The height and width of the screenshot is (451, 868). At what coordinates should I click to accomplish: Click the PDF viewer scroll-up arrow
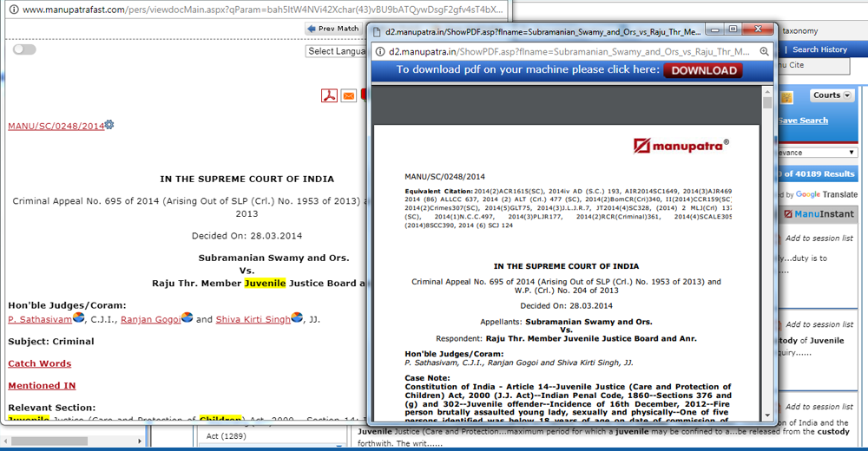(766, 91)
